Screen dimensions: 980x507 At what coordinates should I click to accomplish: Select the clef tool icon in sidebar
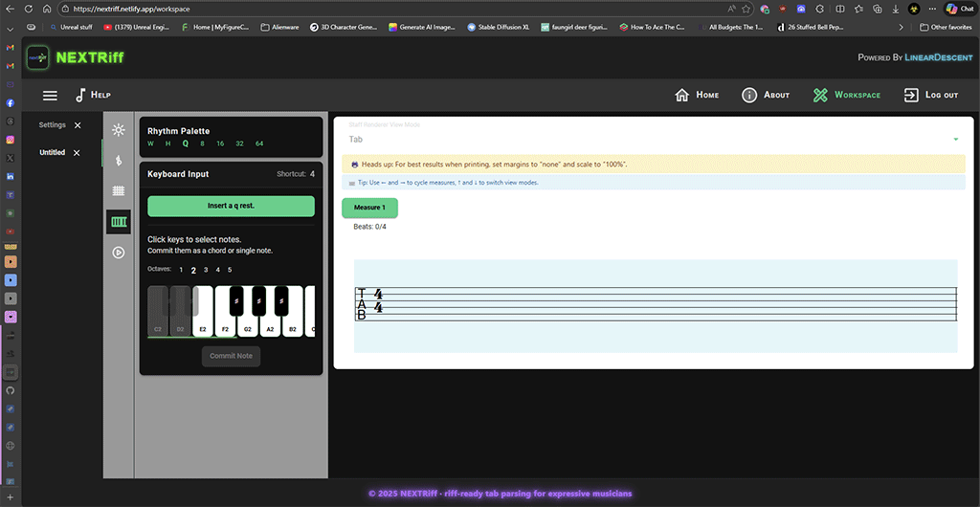point(119,160)
